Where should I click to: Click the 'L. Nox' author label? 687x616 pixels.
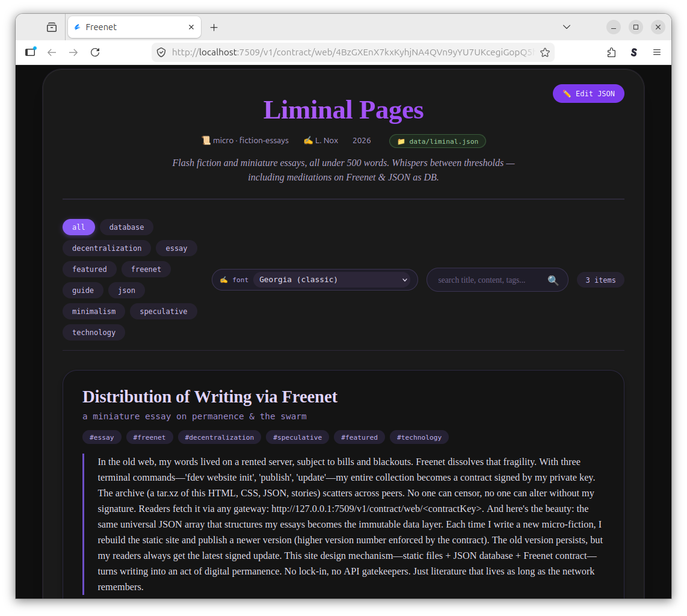327,141
